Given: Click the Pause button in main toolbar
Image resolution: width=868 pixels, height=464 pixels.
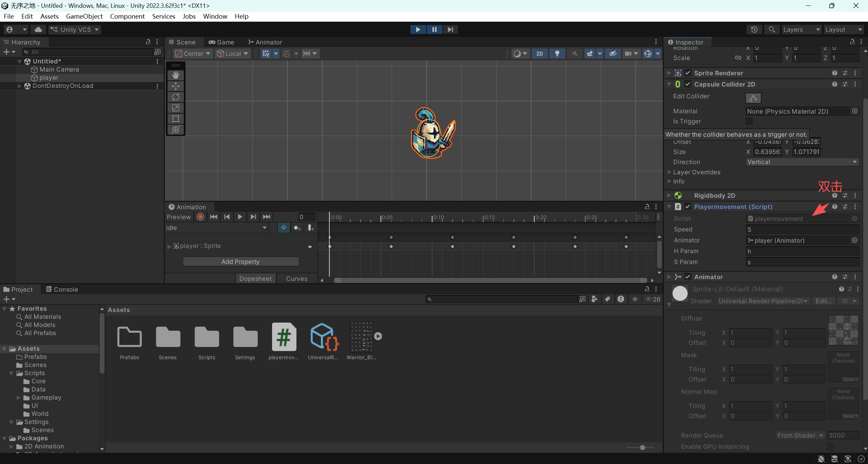Looking at the screenshot, I should click(434, 30).
